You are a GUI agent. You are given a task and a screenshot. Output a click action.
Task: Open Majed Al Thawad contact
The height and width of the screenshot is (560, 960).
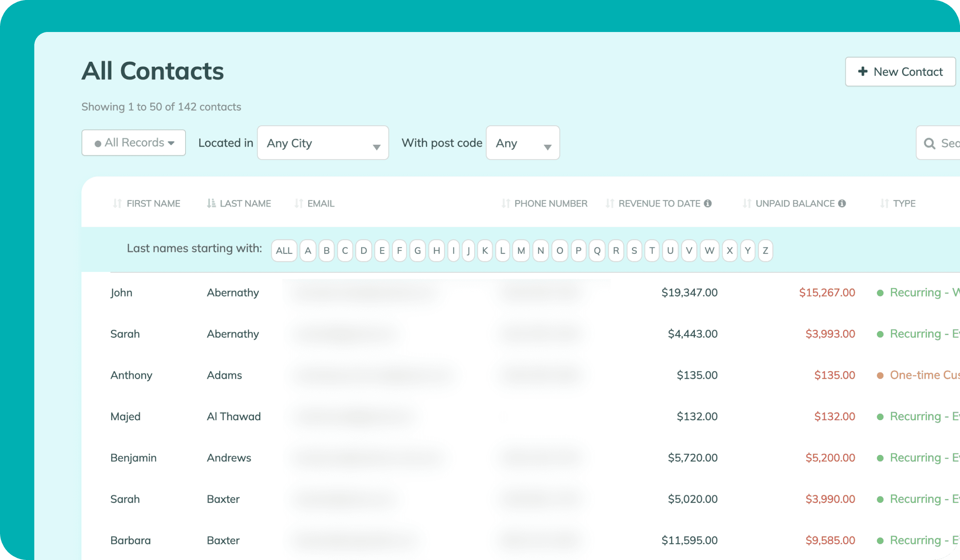tap(234, 416)
